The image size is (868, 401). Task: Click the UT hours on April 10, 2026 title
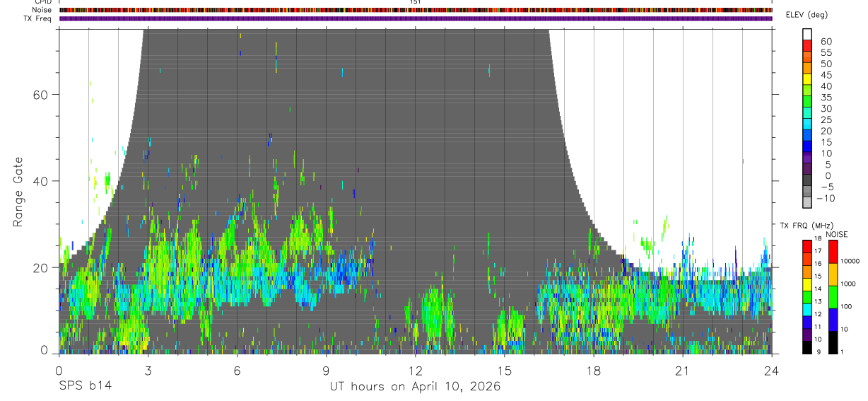(x=415, y=386)
